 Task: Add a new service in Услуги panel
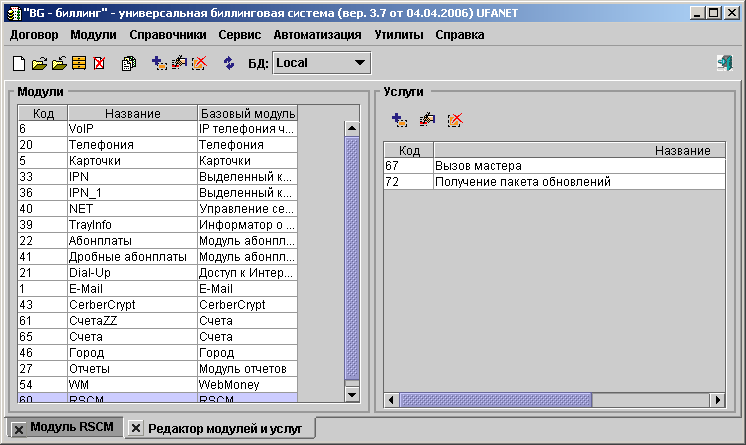point(399,120)
